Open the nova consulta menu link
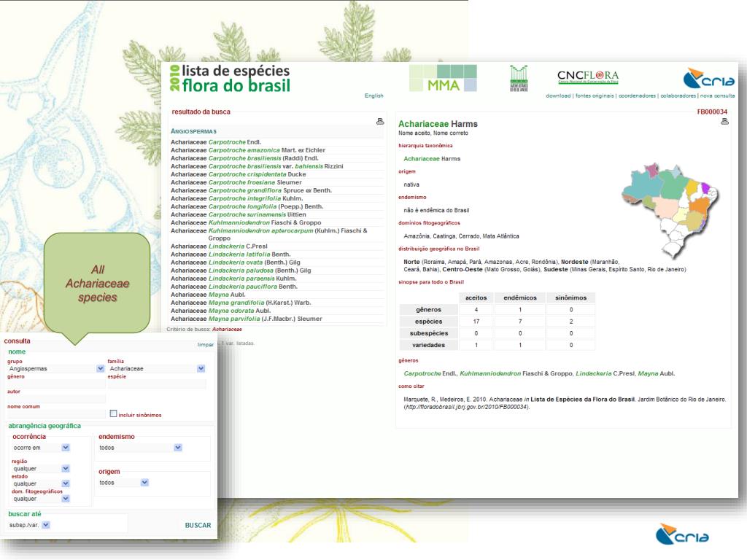Image resolution: width=747 pixels, height=560 pixels. point(717,96)
